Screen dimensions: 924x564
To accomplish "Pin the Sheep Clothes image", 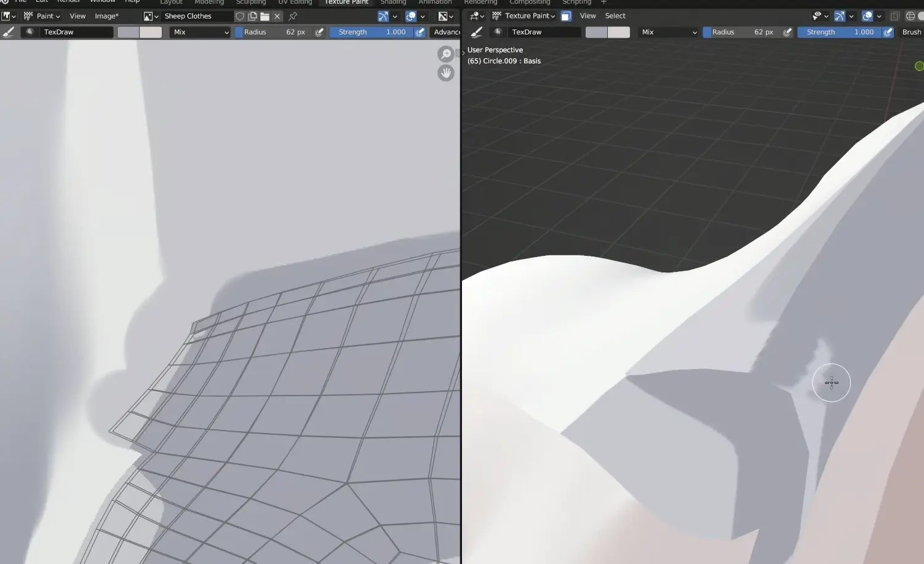I will pos(293,16).
